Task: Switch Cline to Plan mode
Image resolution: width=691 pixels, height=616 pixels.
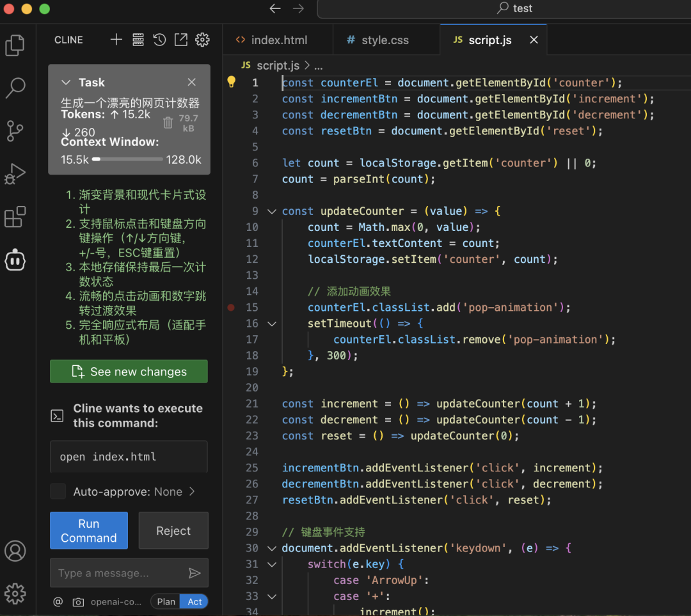Action: click(166, 601)
